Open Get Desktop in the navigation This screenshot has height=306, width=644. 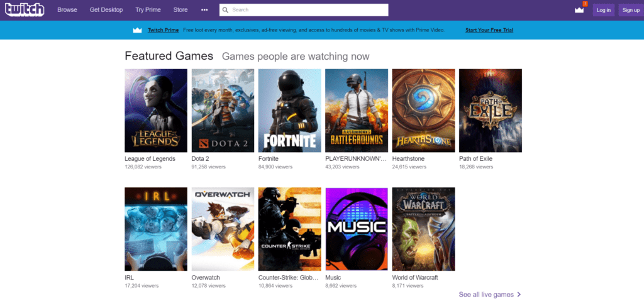click(x=106, y=10)
